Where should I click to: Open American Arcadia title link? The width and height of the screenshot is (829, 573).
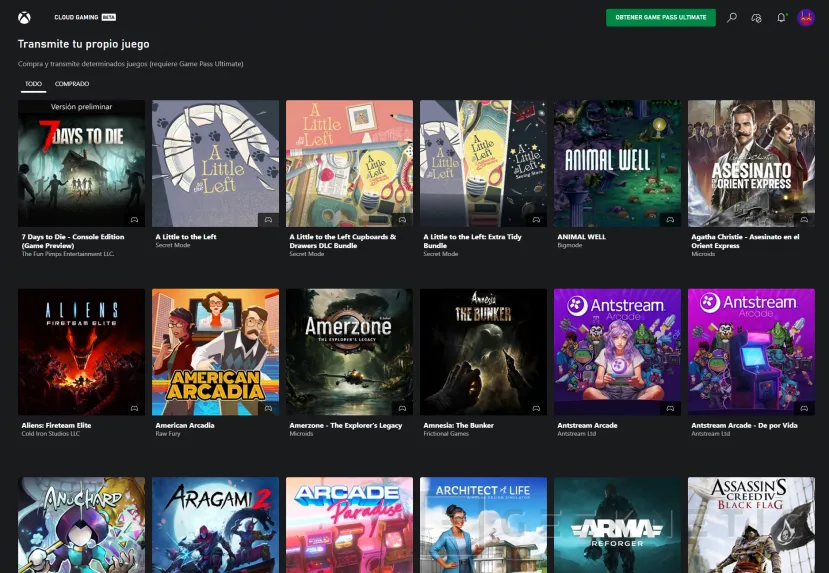point(185,425)
